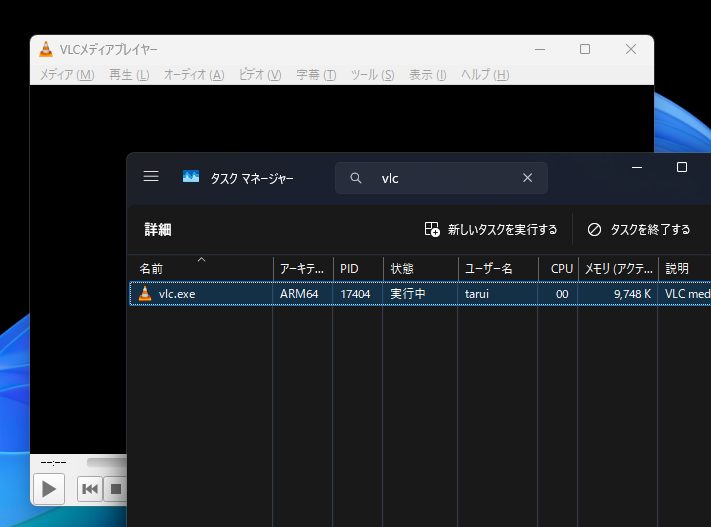Viewport: 711px width, 527px height.
Task: Click the search magnifier icon in Task Manager
Action: (356, 178)
